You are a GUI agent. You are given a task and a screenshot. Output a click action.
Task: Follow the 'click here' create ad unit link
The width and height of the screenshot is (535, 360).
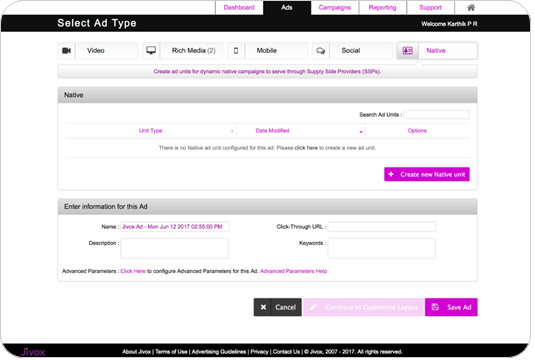306,148
